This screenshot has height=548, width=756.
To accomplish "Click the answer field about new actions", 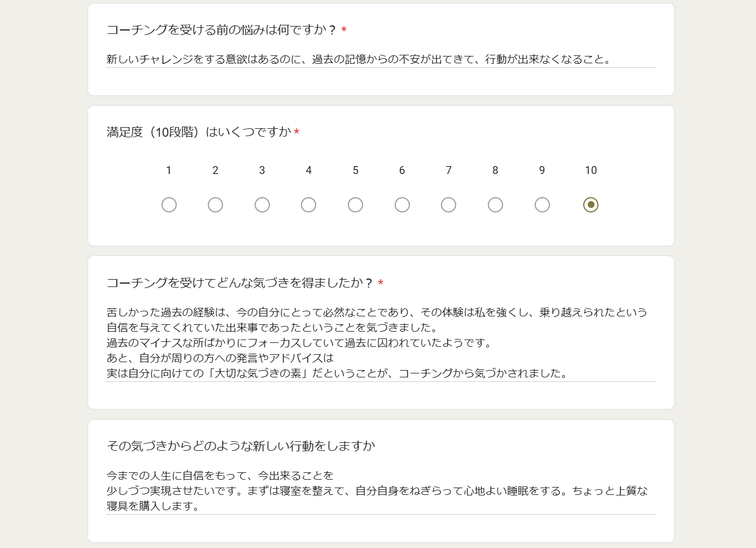I will [x=381, y=491].
